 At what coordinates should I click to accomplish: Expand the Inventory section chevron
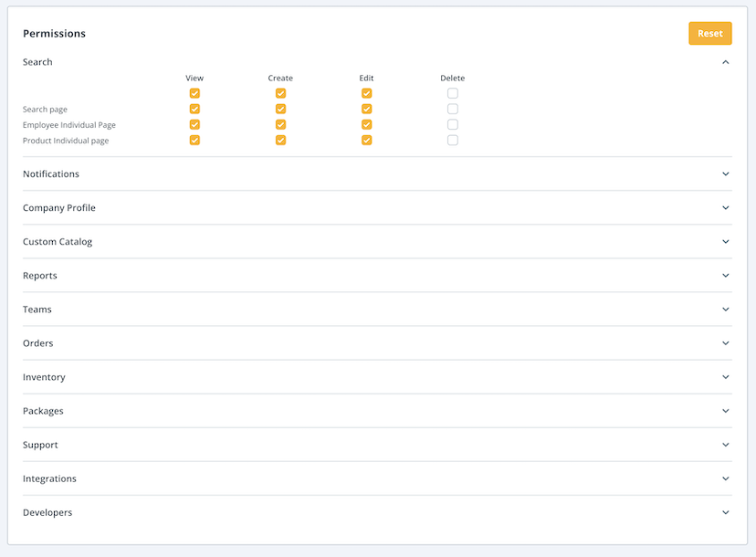click(x=726, y=377)
